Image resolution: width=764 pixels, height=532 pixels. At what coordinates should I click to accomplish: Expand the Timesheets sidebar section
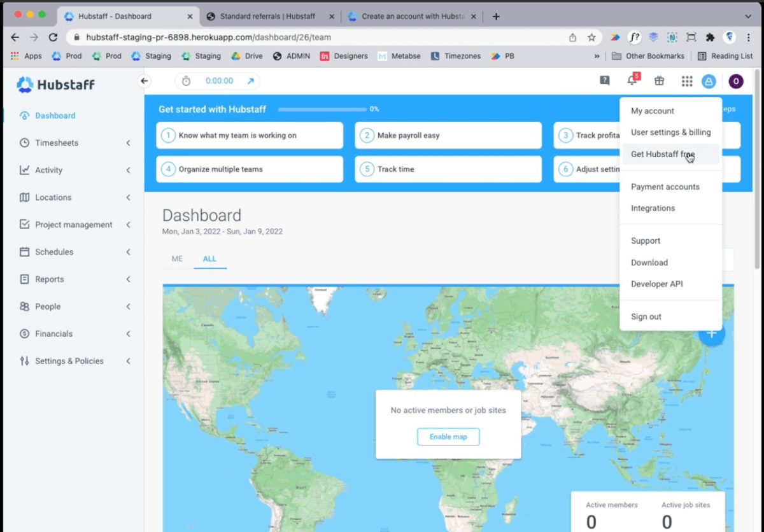[57, 143]
